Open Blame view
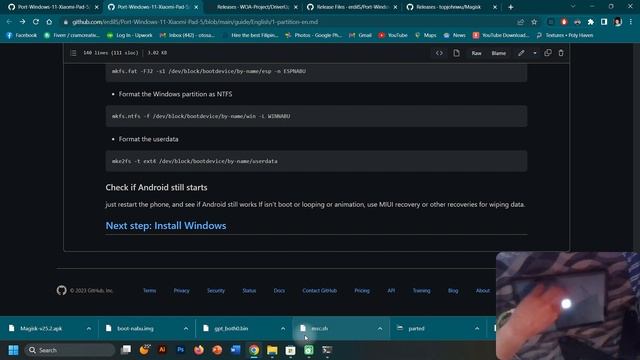The width and height of the screenshot is (640, 360). point(499,53)
